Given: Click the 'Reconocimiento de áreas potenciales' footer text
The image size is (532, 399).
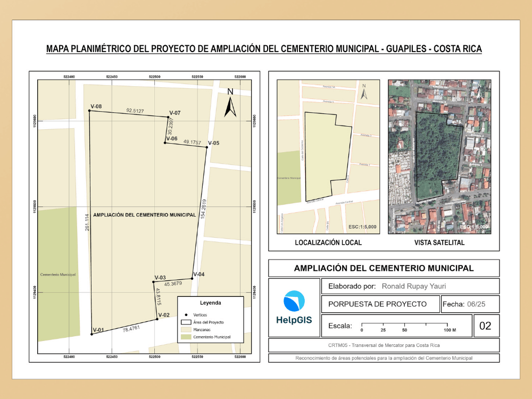Looking at the screenshot, I should pyautogui.click(x=384, y=358).
